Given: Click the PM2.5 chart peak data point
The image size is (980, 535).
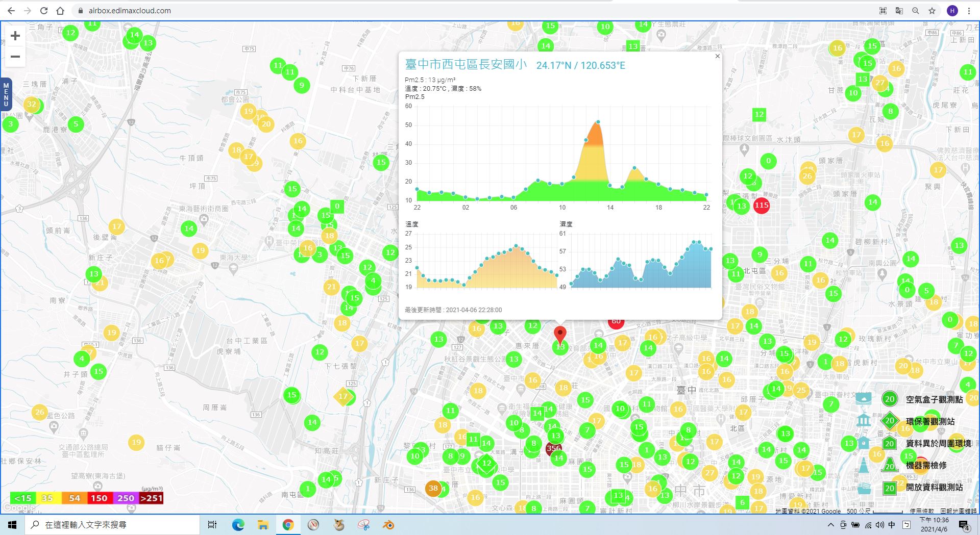Looking at the screenshot, I should pos(598,122).
